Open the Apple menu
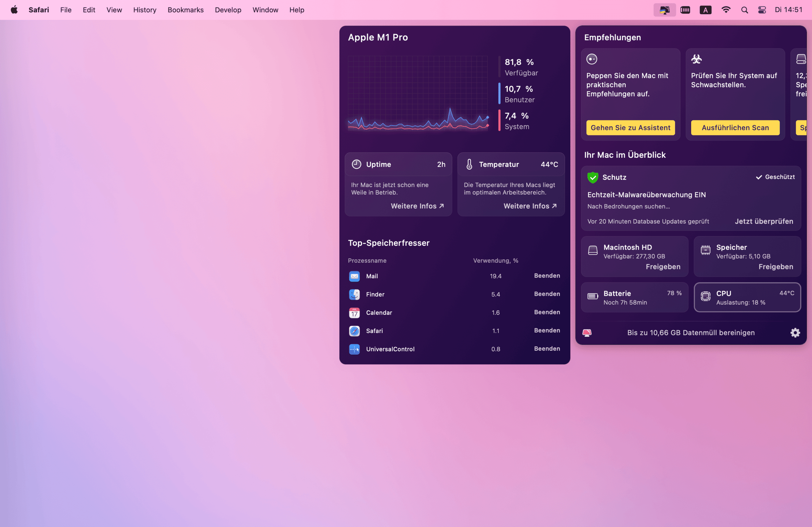This screenshot has width=812, height=527. (x=14, y=10)
